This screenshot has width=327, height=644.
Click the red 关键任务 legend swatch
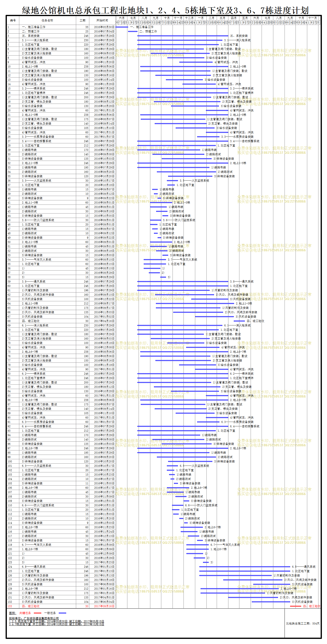[38, 613]
